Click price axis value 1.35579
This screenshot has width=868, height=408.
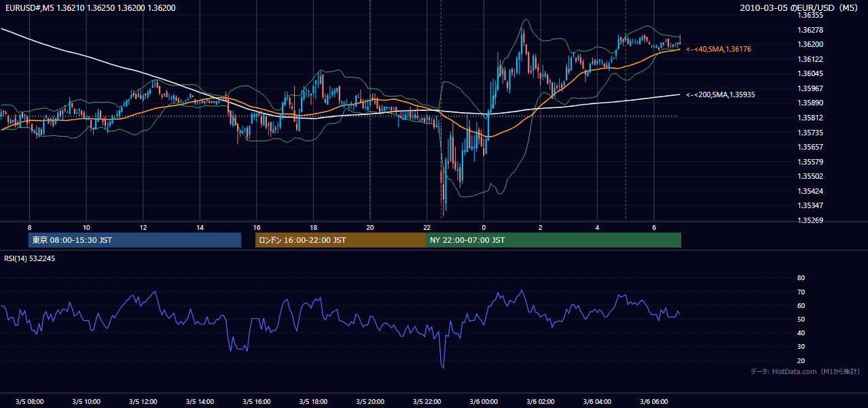click(810, 162)
